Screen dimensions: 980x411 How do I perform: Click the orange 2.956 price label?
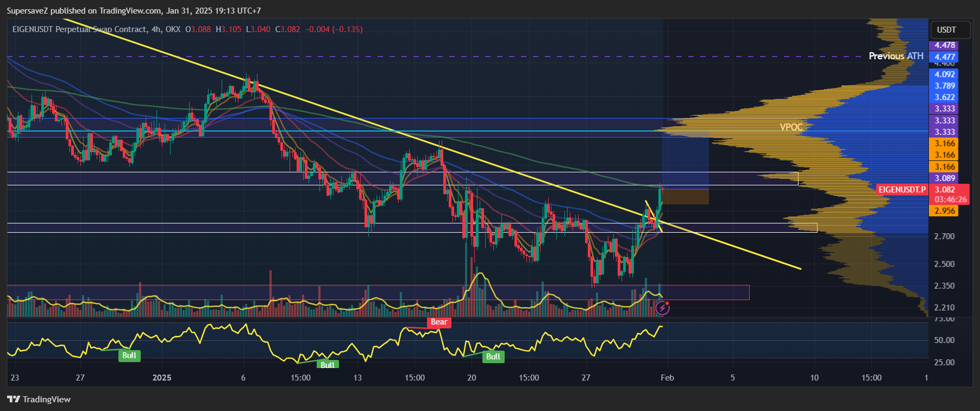pyautogui.click(x=944, y=211)
